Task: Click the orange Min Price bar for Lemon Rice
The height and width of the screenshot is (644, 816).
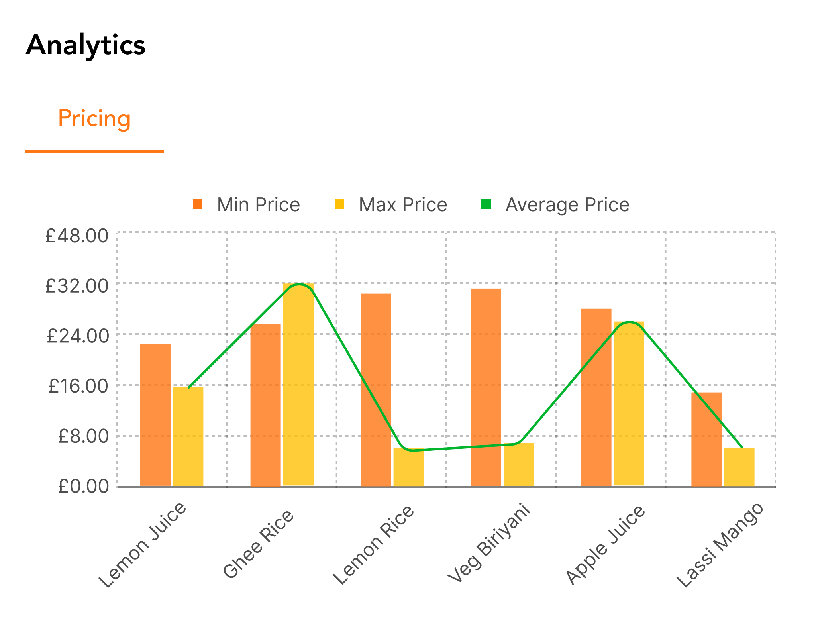Action: tap(376, 390)
